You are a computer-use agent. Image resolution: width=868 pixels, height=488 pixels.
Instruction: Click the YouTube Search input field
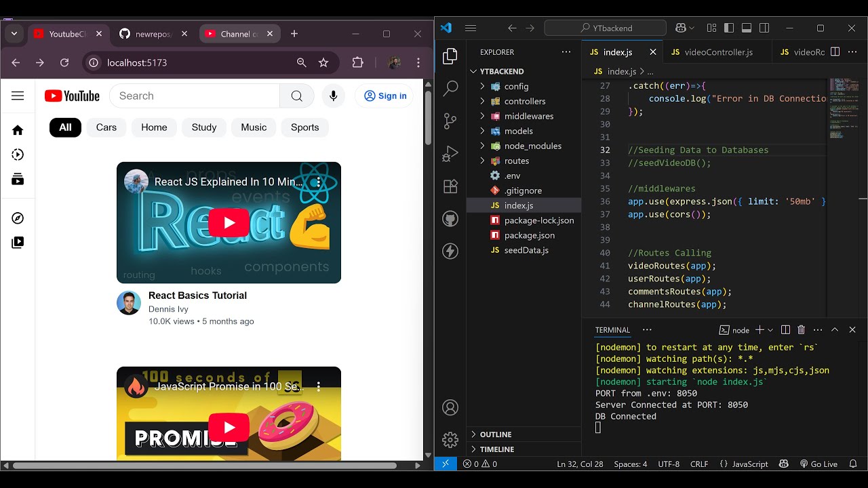pos(195,96)
